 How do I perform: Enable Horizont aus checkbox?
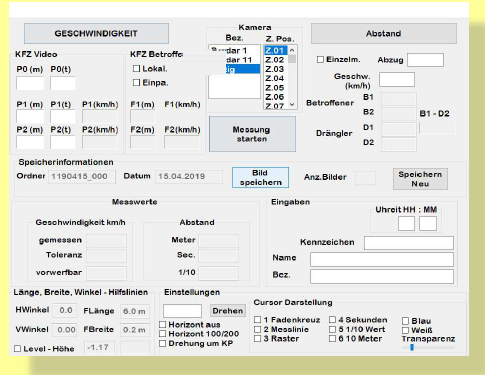(162, 324)
